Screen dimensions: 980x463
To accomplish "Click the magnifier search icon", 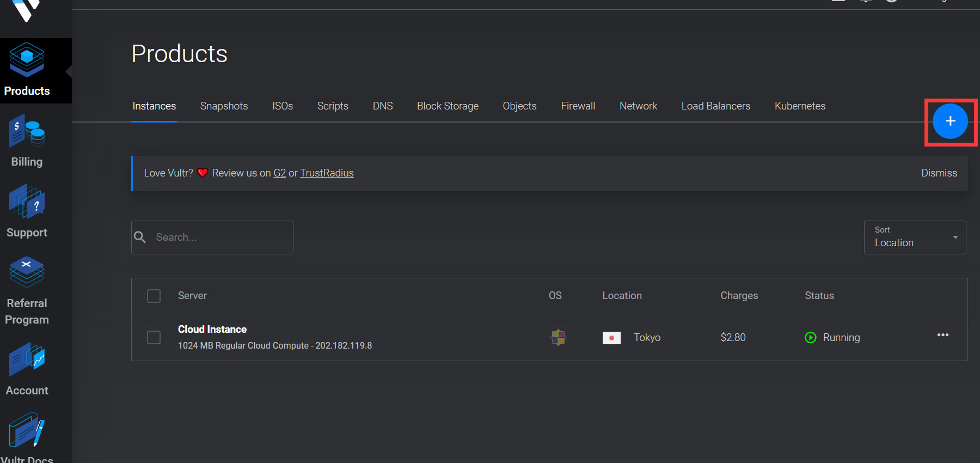I will click(x=140, y=237).
